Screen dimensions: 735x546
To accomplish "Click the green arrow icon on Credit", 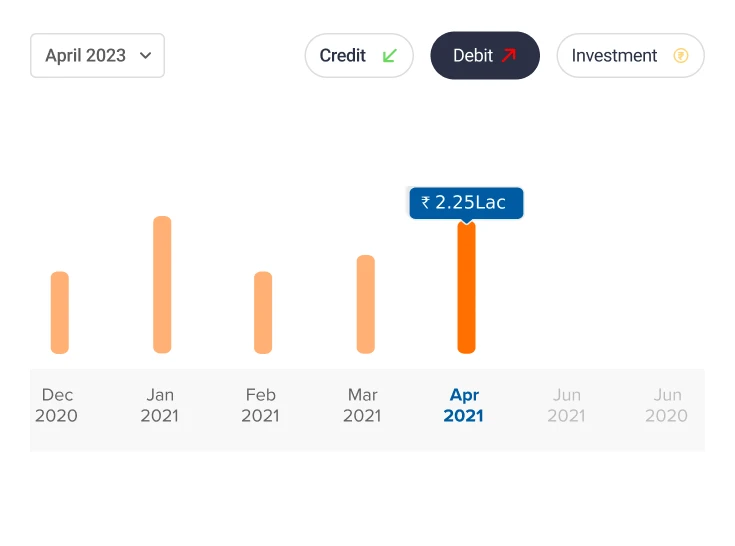I will pos(390,56).
